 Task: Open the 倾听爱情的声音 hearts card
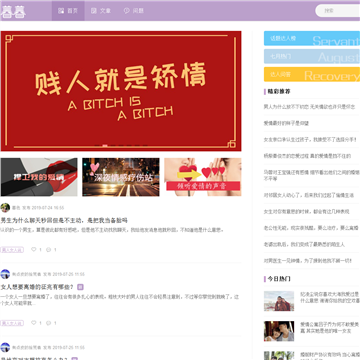[x=203, y=177]
